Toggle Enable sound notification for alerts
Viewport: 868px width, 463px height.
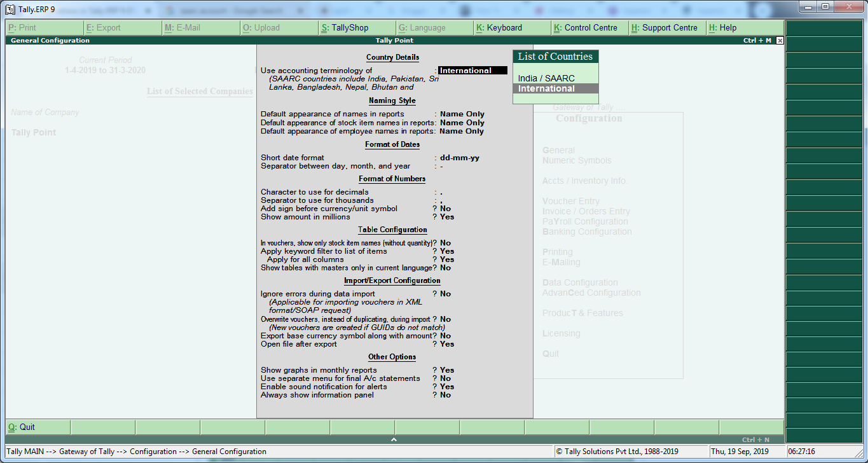(x=447, y=387)
